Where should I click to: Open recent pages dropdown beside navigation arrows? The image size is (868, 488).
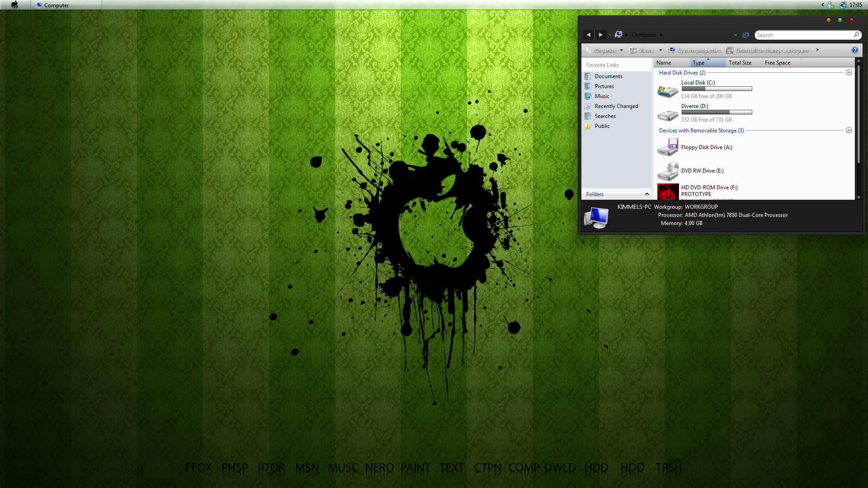(x=610, y=35)
